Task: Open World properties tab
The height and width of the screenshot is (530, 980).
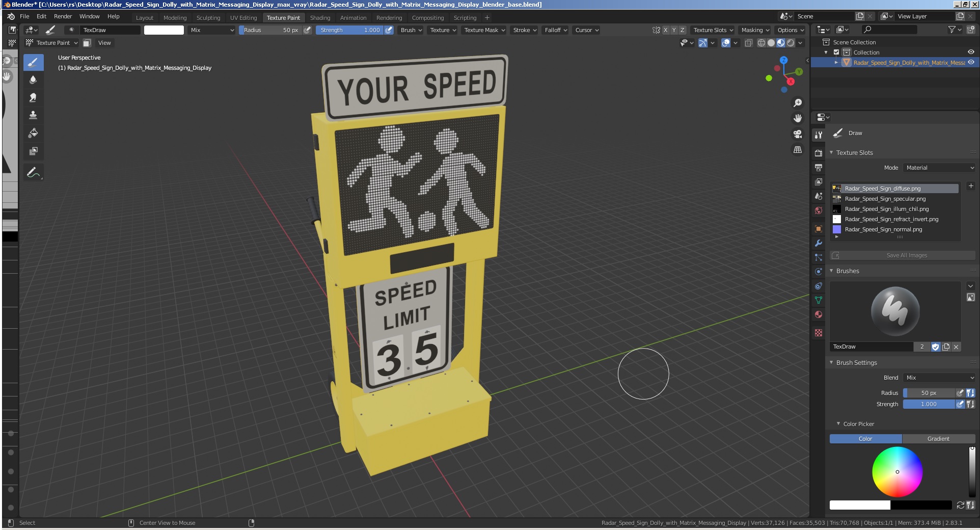Action: pos(819,210)
